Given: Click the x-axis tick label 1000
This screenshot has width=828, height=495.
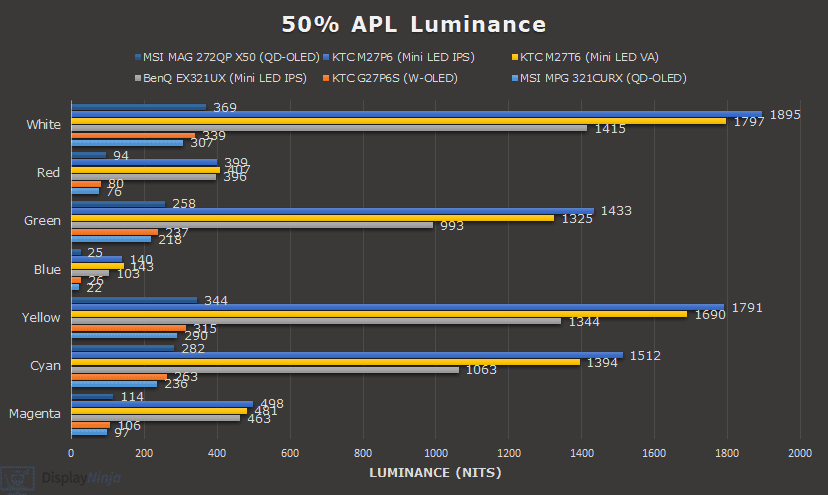Looking at the screenshot, I should (x=436, y=453).
